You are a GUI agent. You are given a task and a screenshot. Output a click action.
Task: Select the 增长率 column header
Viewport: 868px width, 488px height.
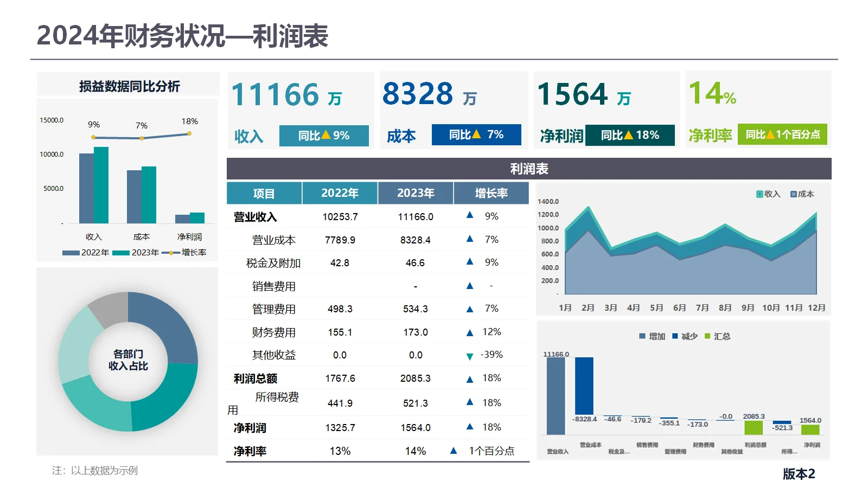(492, 193)
